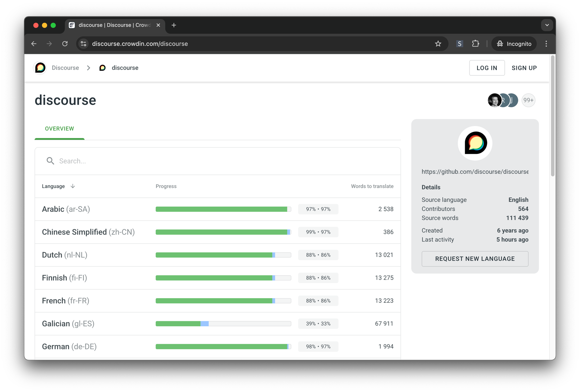Click the site information icon beside URL
Image resolution: width=580 pixels, height=392 pixels.
tap(84, 44)
